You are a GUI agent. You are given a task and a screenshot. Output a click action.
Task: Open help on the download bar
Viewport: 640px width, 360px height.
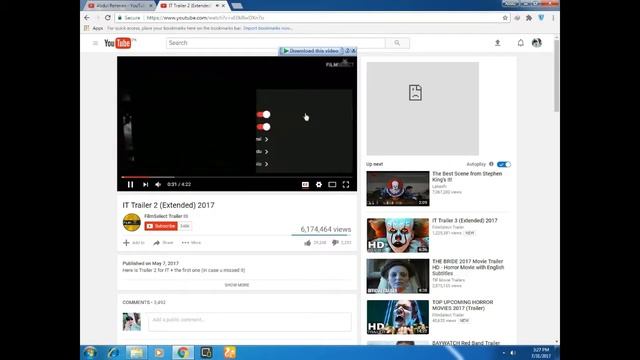pyautogui.click(x=347, y=51)
